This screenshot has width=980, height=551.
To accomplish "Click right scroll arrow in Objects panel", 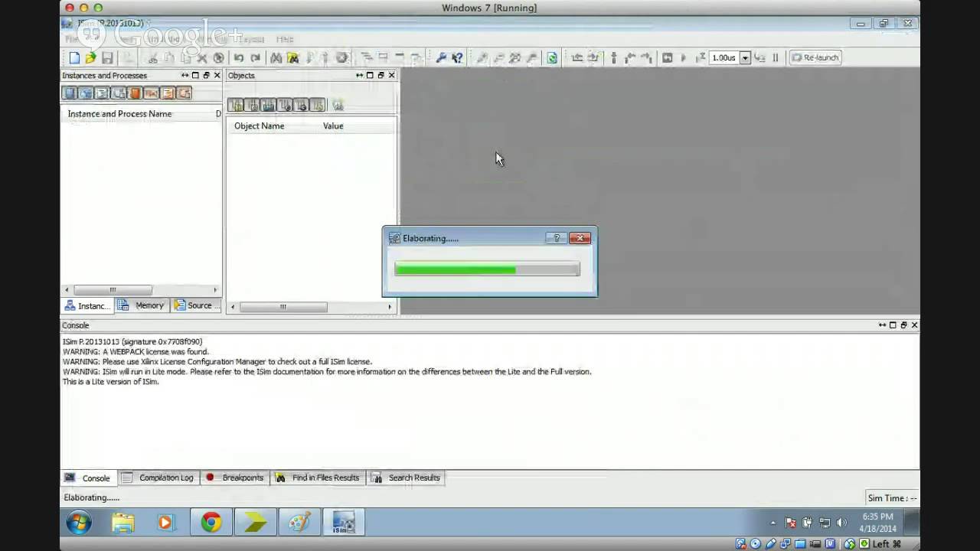I will click(390, 307).
